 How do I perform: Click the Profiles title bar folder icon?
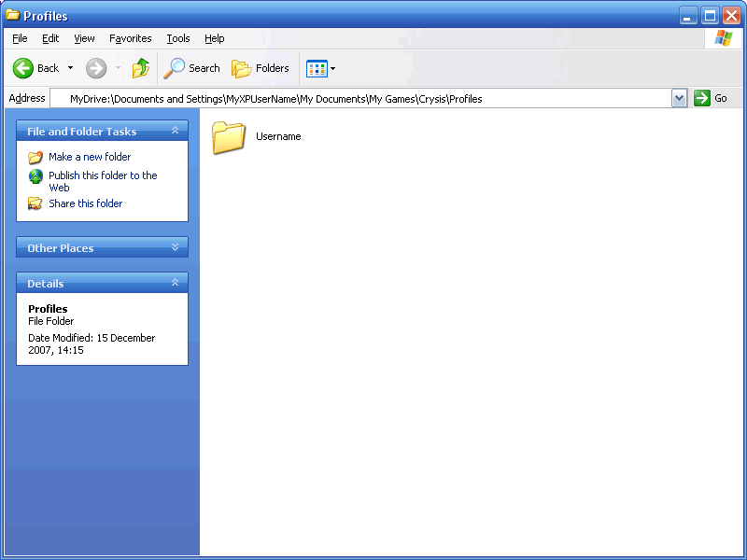coord(12,15)
